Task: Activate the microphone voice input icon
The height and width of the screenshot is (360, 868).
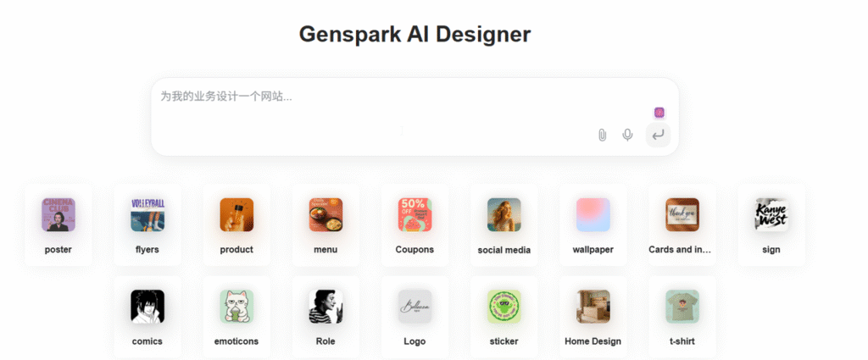Action: (627, 135)
